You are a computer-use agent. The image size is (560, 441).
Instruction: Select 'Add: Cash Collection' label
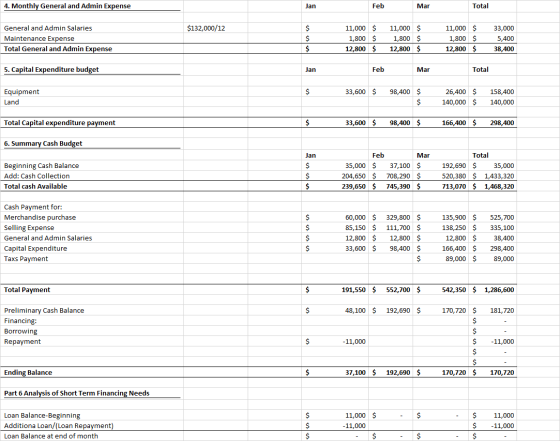(x=37, y=176)
